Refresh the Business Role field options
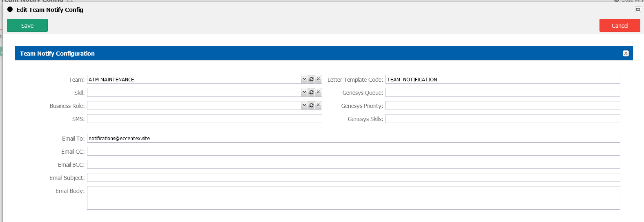 pyautogui.click(x=311, y=105)
